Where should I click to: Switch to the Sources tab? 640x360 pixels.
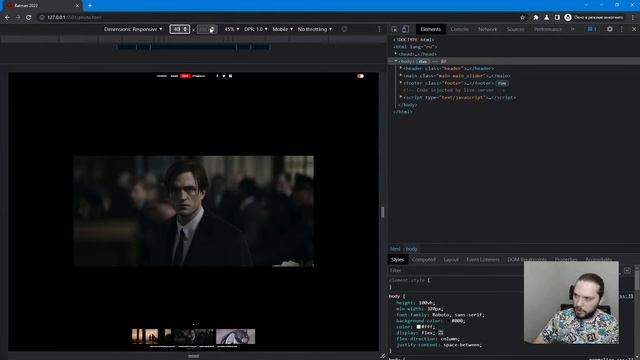[516, 29]
